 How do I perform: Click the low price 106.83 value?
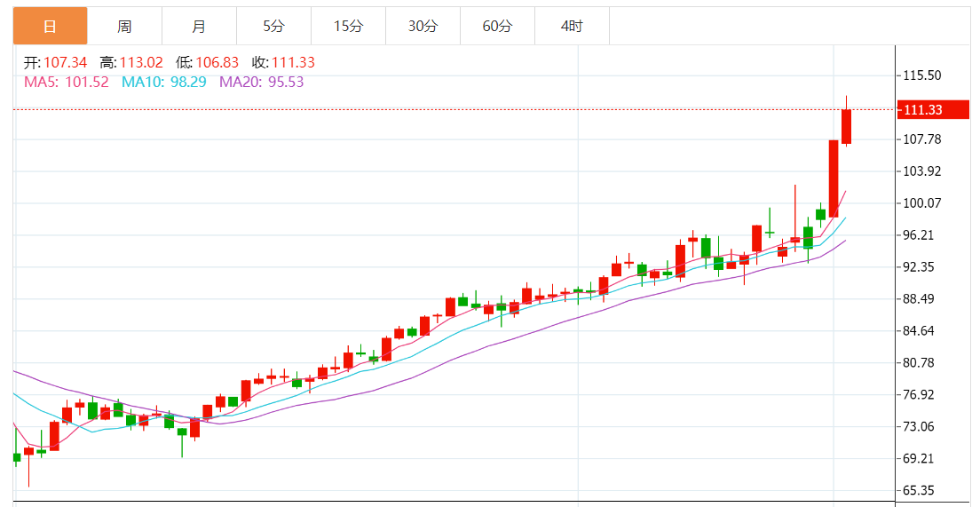217,62
